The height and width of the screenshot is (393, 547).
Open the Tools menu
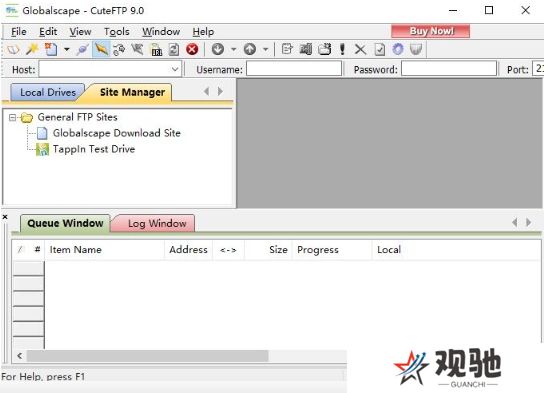pyautogui.click(x=117, y=32)
